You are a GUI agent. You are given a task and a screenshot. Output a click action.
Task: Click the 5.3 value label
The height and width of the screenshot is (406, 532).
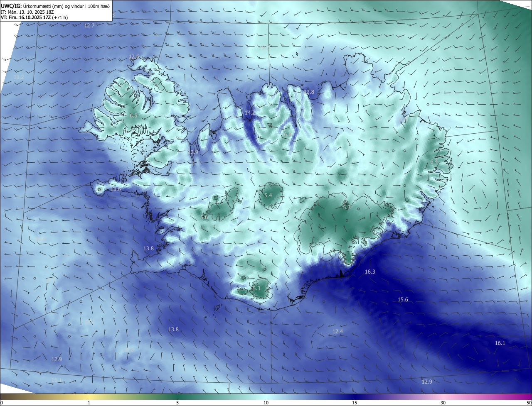tap(256, 288)
